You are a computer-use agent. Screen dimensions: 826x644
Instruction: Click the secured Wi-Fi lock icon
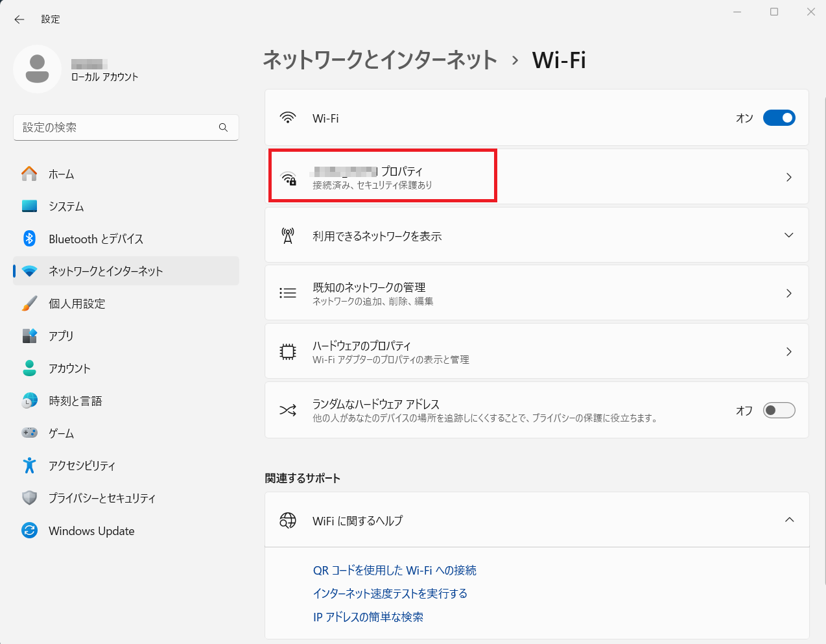pyautogui.click(x=288, y=178)
